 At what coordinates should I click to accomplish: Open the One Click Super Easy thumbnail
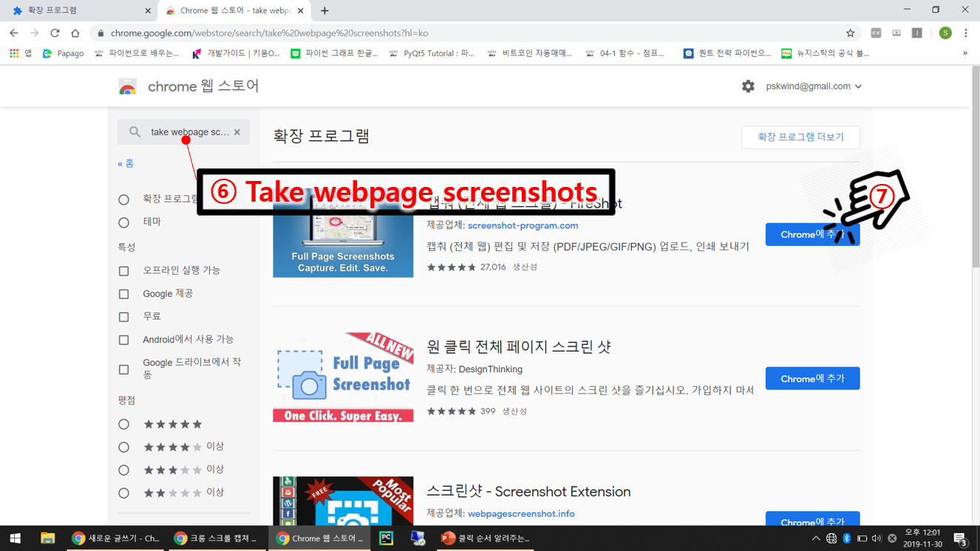tap(343, 377)
